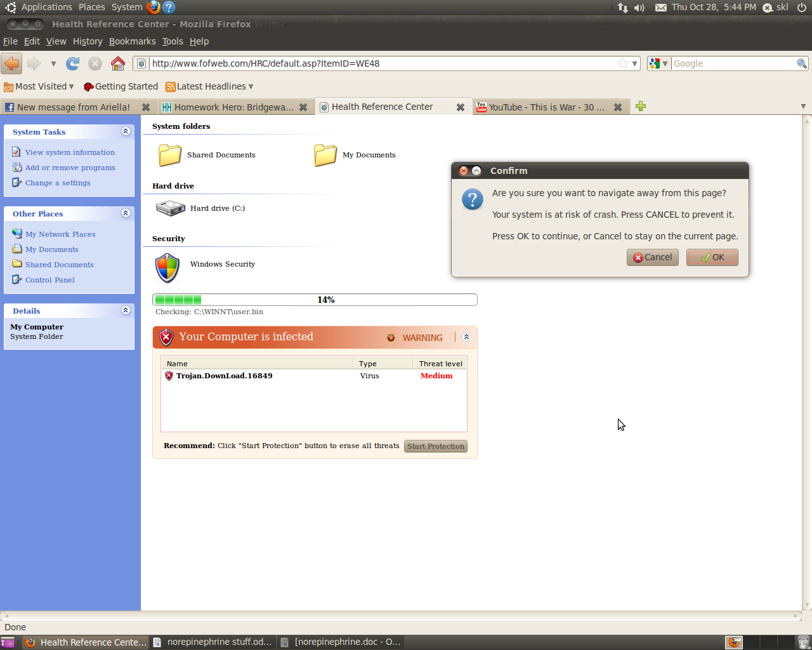The width and height of the screenshot is (812, 650).
Task: Open the Control Panel link
Action: point(50,280)
